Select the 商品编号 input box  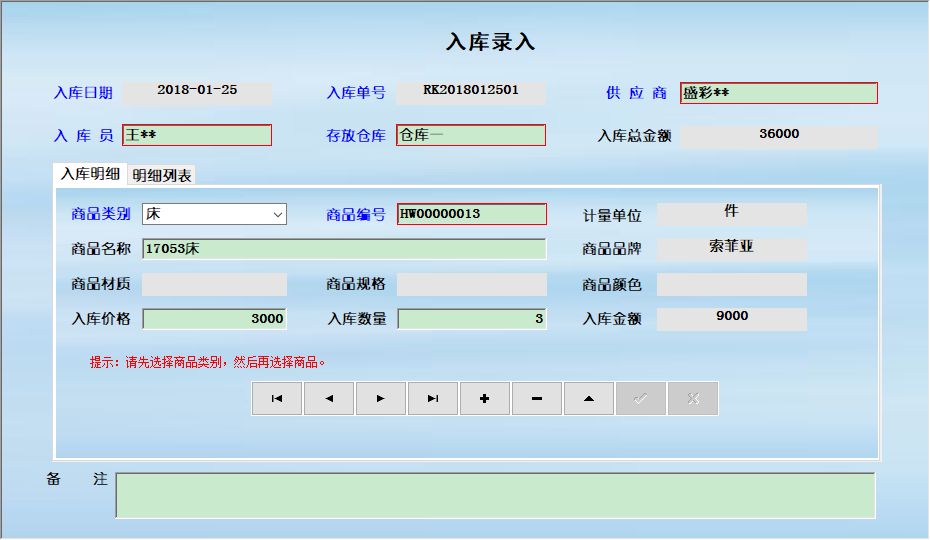[471, 214]
